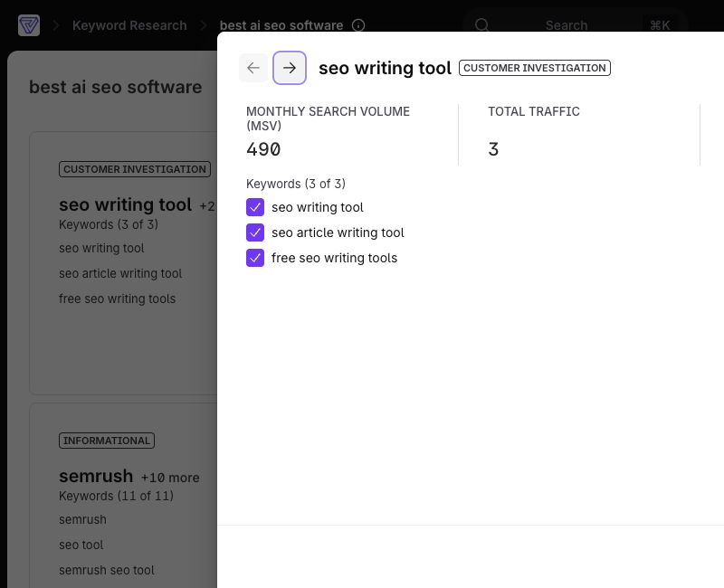This screenshot has width=724, height=588.
Task: Open 'seo writing tool' card title in background
Action: click(x=125, y=204)
